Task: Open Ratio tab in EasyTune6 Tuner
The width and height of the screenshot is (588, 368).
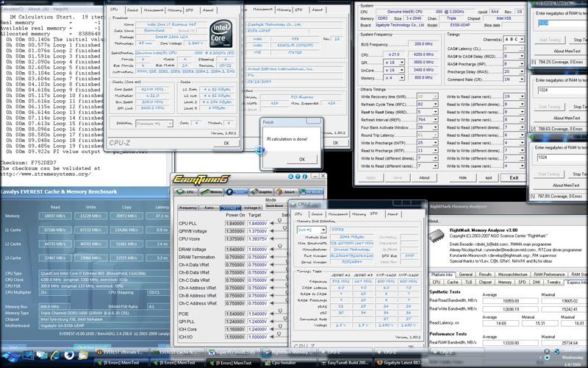Action: (209, 208)
